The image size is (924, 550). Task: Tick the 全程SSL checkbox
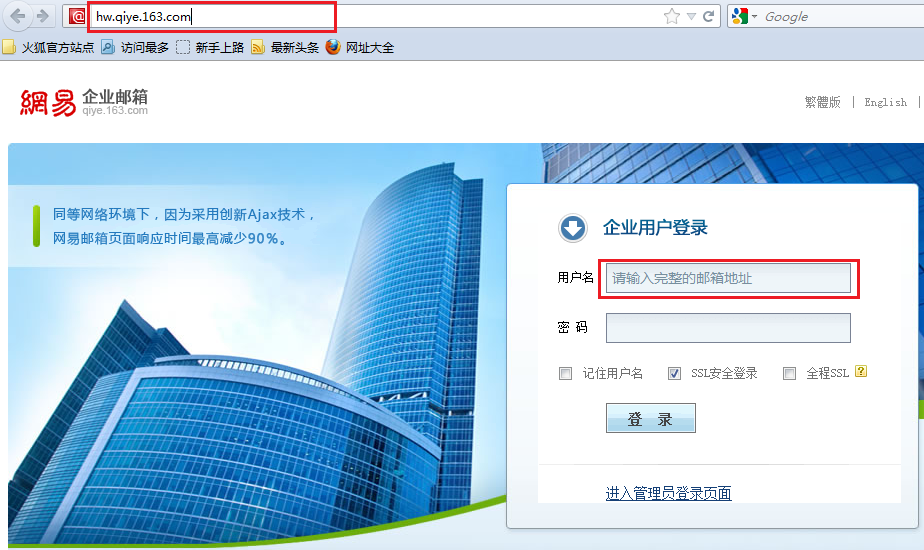coord(789,373)
